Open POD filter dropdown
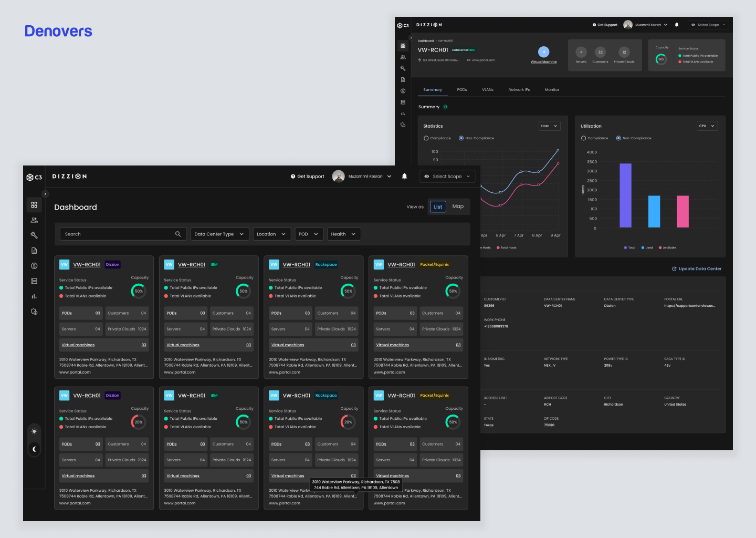This screenshot has width=756, height=538. tap(308, 234)
